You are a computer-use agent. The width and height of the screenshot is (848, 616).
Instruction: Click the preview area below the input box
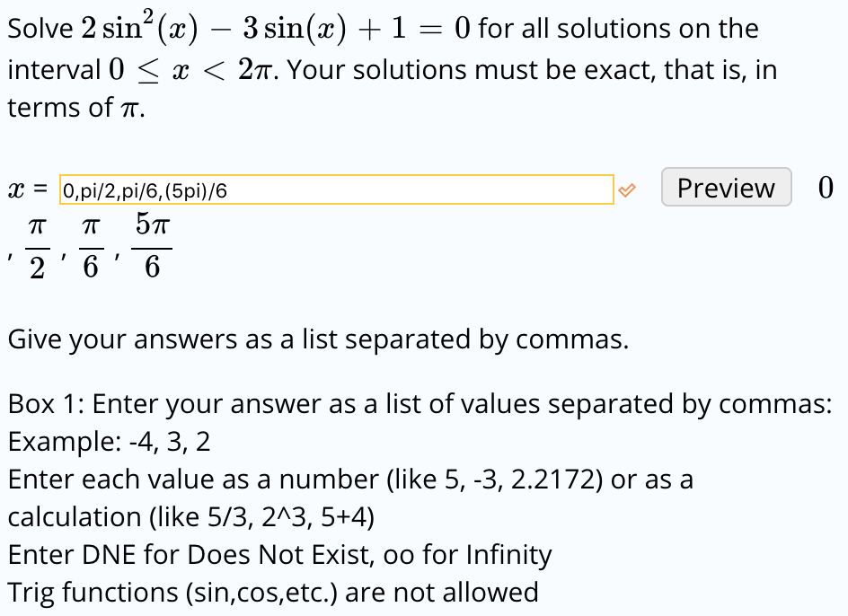coord(90,244)
